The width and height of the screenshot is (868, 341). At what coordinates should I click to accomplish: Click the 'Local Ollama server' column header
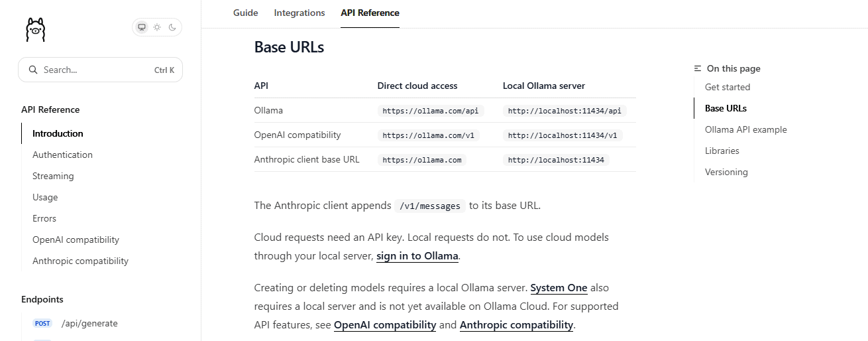pos(544,86)
